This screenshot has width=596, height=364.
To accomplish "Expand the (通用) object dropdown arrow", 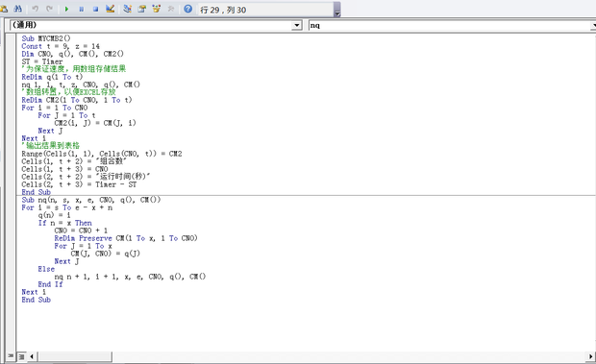I will (x=297, y=25).
